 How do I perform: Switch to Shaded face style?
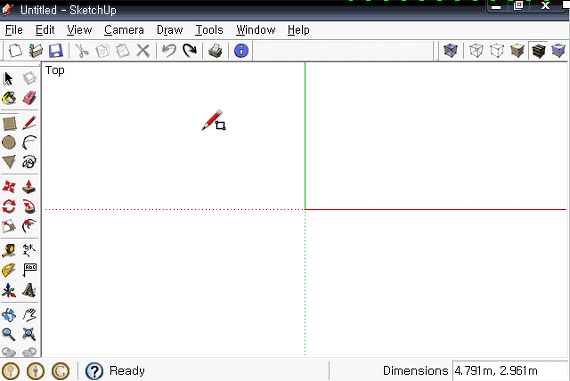pyautogui.click(x=518, y=51)
